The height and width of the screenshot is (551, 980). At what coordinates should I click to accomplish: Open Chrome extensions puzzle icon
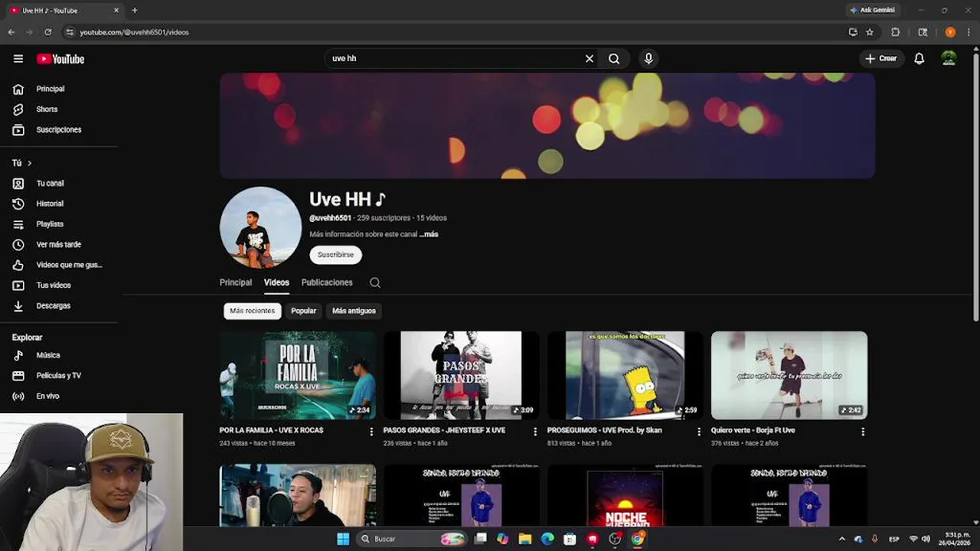tap(895, 32)
